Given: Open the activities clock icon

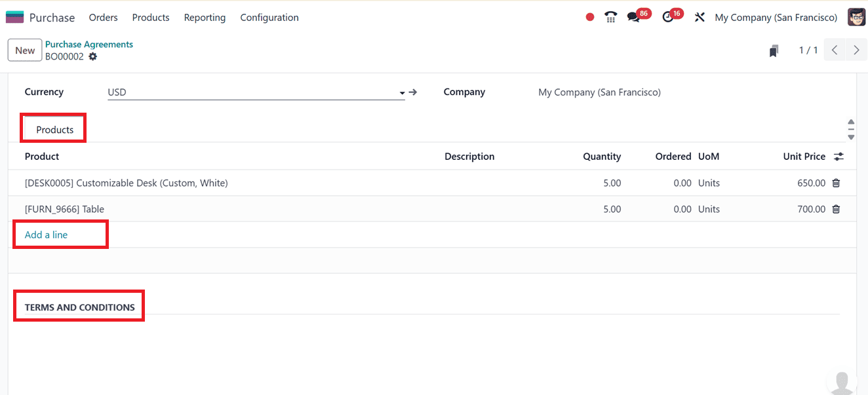Looking at the screenshot, I should coord(669,17).
